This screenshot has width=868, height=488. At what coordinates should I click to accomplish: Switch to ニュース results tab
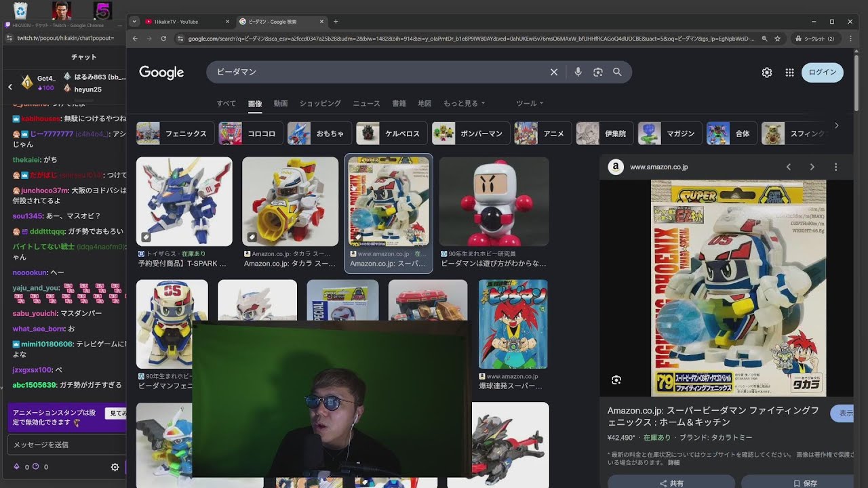(x=366, y=104)
